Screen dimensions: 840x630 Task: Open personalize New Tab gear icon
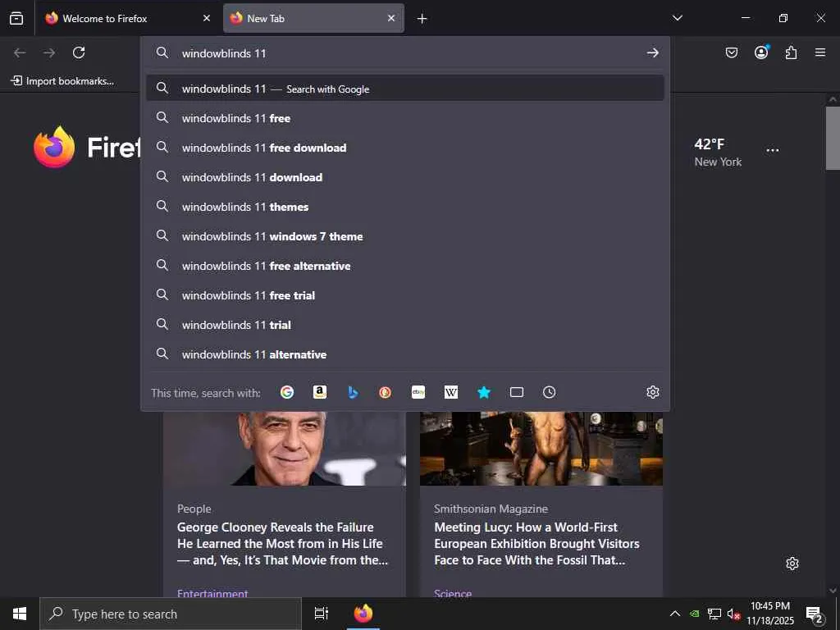click(x=792, y=564)
